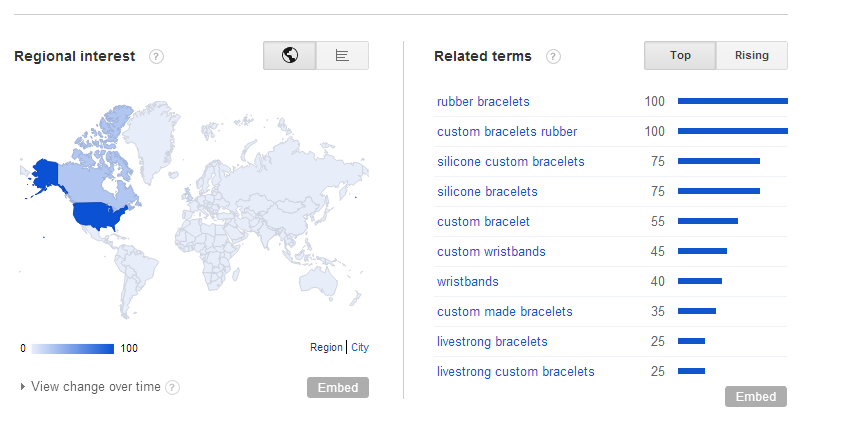Open help icon beside Regional interest
This screenshot has width=844, height=425.
point(157,56)
